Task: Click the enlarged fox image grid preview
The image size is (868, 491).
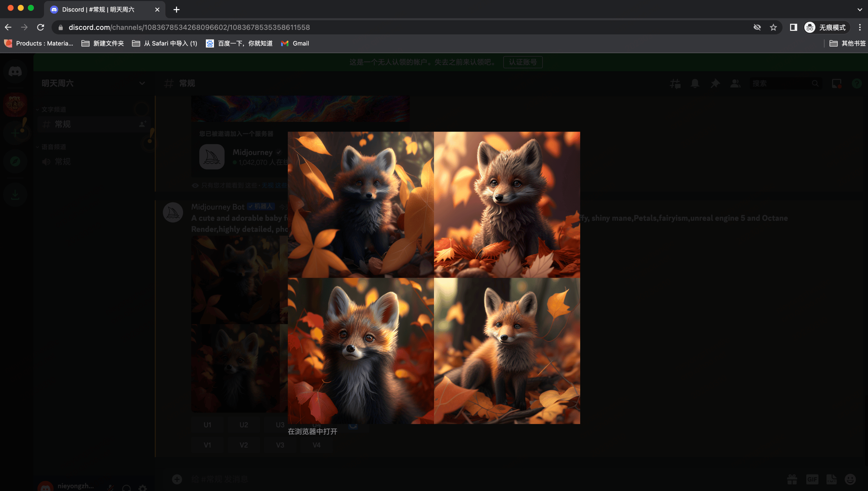Action: coord(434,278)
